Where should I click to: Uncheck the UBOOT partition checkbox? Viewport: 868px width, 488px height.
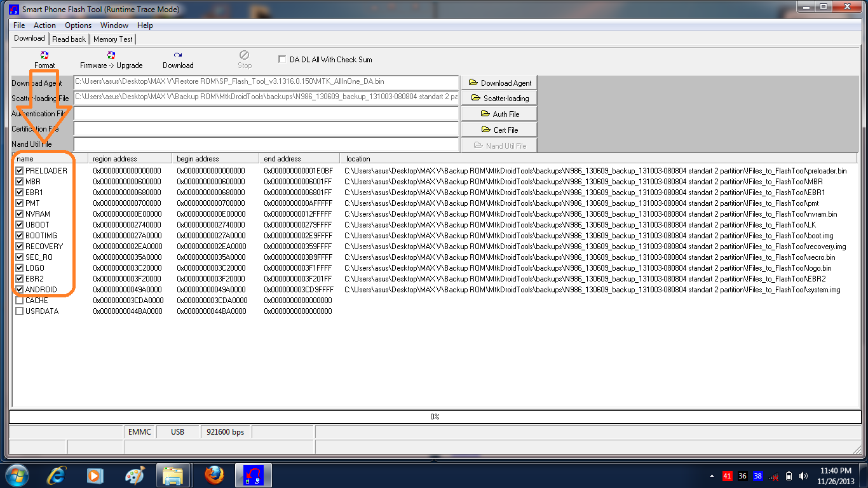[x=20, y=224]
